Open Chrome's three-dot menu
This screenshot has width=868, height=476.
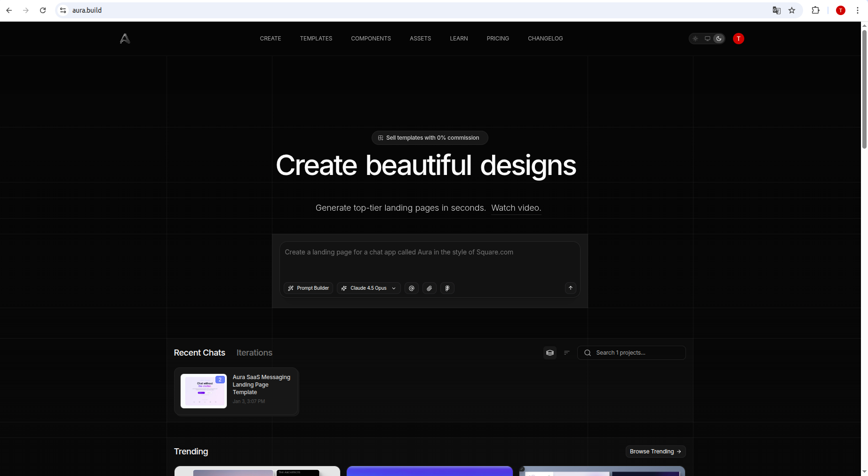858,10
